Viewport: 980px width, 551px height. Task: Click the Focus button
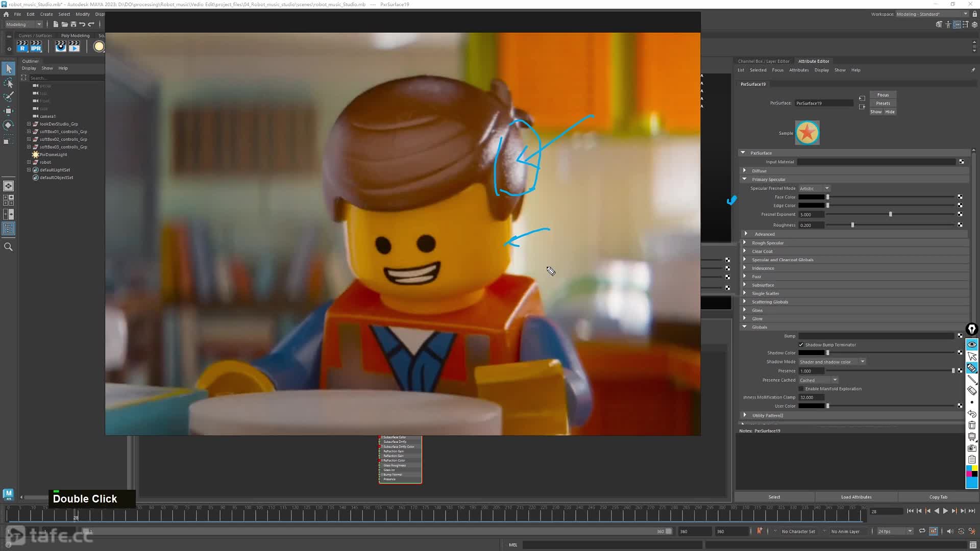(883, 95)
